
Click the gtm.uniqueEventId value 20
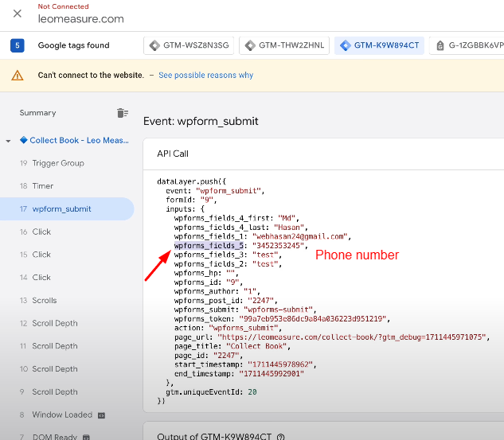pyautogui.click(x=252, y=392)
